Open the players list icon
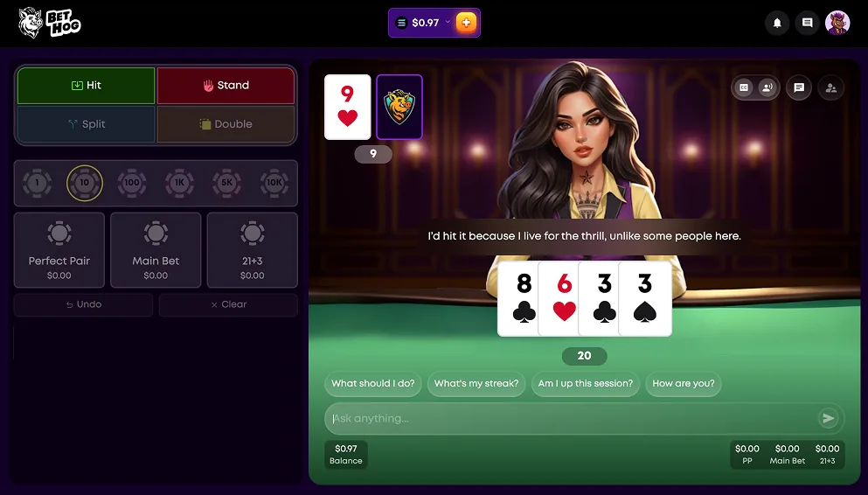 (831, 87)
